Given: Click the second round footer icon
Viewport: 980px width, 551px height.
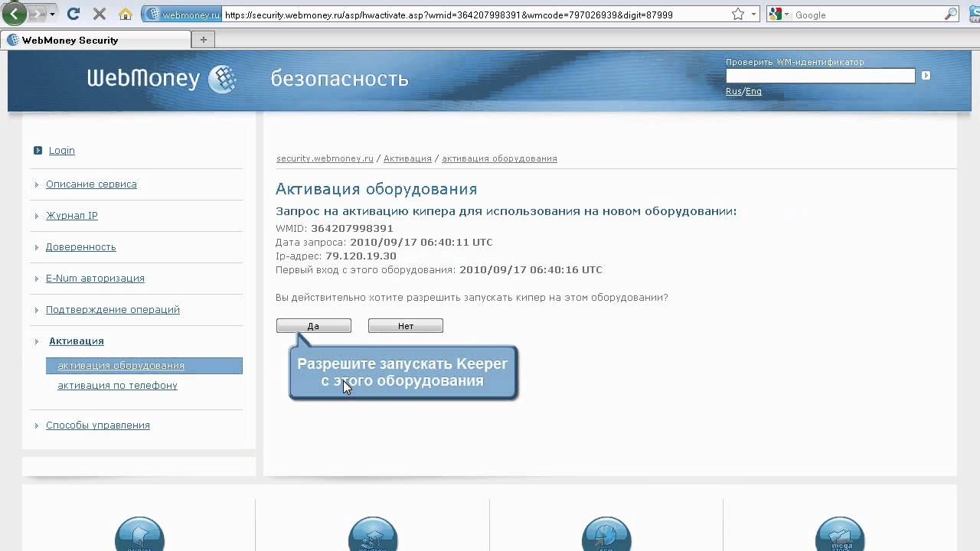Looking at the screenshot, I should [x=373, y=534].
